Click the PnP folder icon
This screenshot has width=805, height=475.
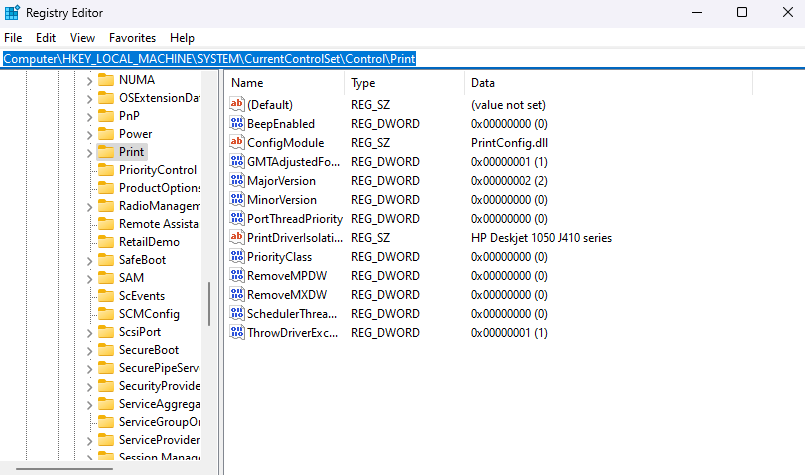(106, 116)
